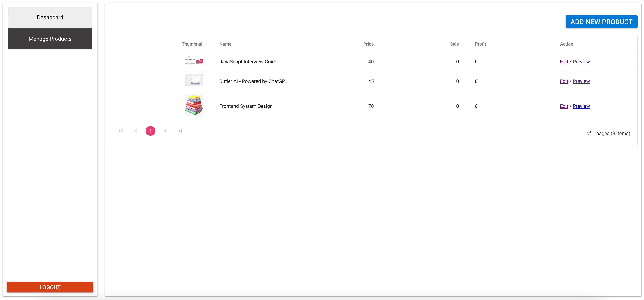Click the previous page navigation arrow
644x300 pixels.
pos(136,131)
